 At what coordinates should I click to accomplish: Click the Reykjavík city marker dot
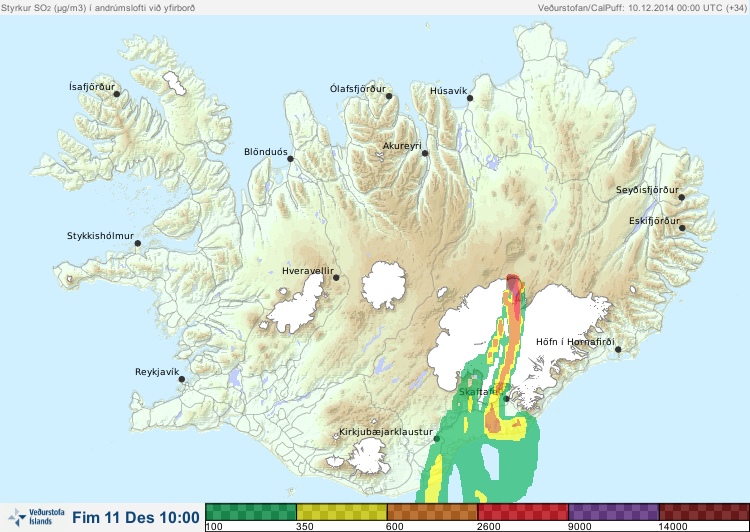click(182, 379)
